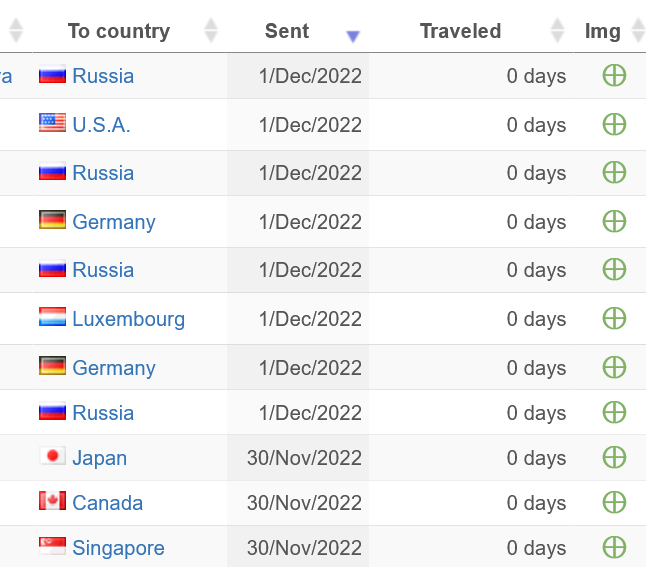Click the Japan flag icon
Screen dimensions: 651x572
[x=52, y=457]
